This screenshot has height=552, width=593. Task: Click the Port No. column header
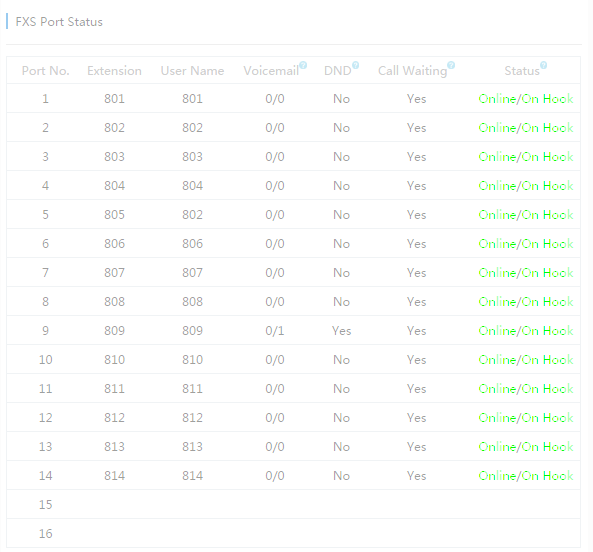(x=45, y=71)
